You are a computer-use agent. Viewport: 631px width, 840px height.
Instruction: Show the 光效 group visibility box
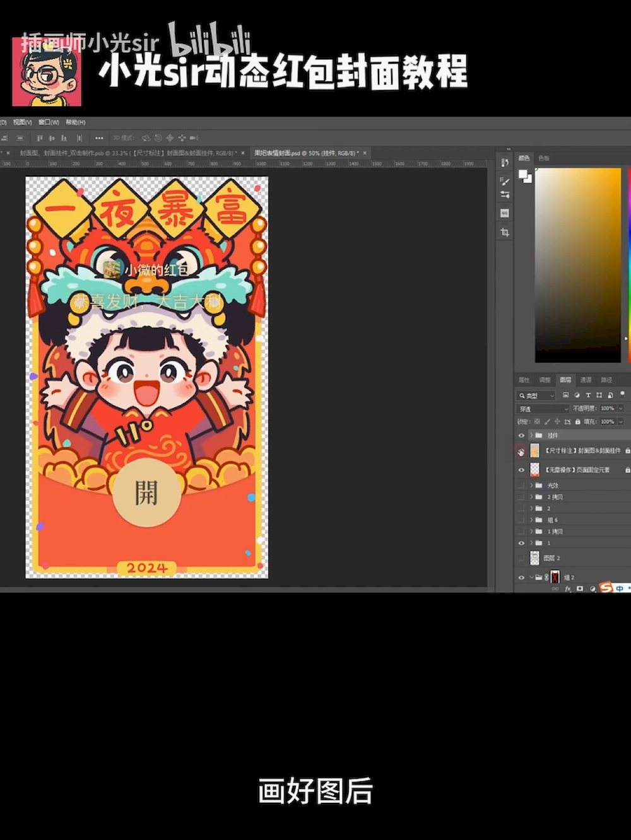(521, 486)
